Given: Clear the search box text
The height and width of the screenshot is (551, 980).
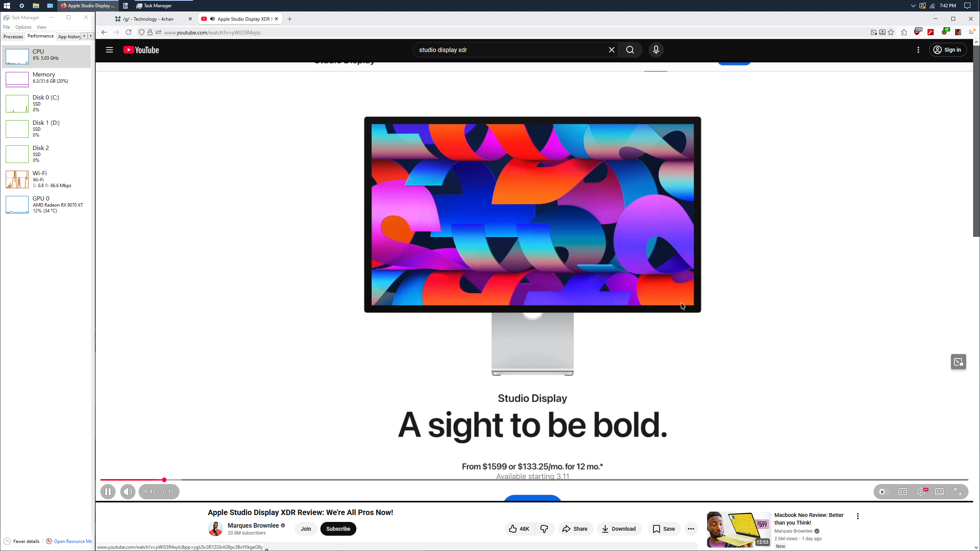Looking at the screenshot, I should pos(611,50).
